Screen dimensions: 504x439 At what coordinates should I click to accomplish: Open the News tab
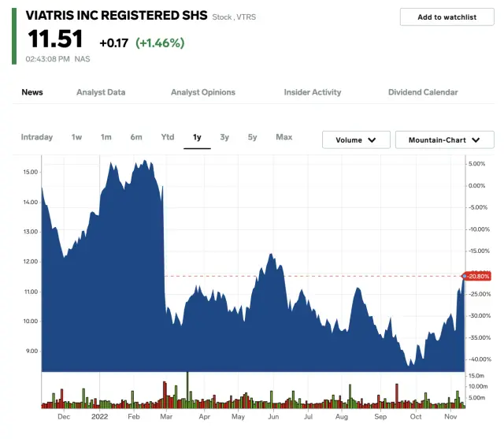32,92
